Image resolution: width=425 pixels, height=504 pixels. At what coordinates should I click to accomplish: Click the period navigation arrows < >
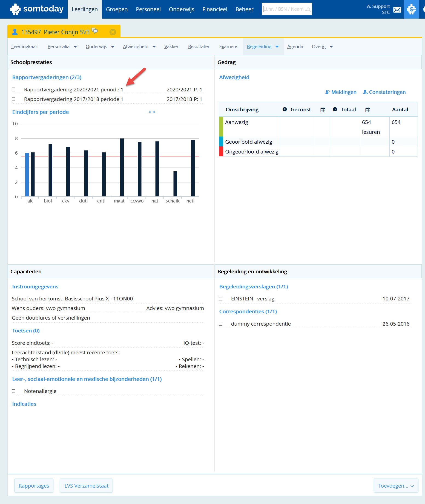[152, 112]
